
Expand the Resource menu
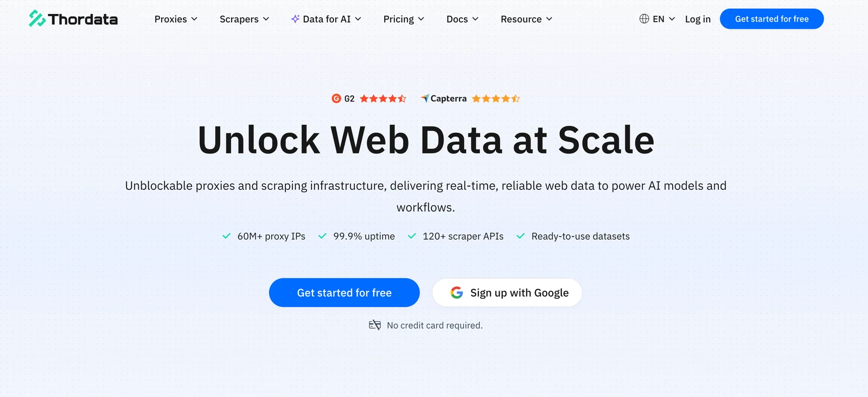[526, 19]
